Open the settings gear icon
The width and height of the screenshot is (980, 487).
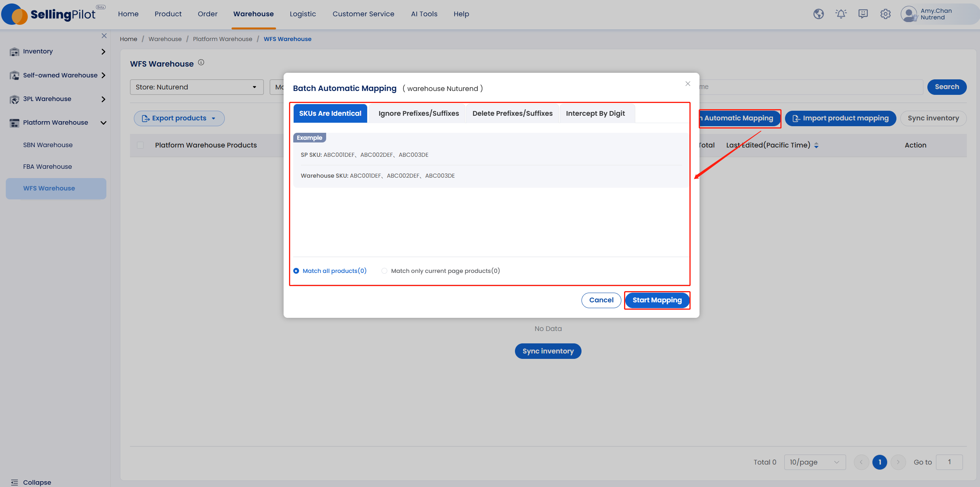pos(885,14)
